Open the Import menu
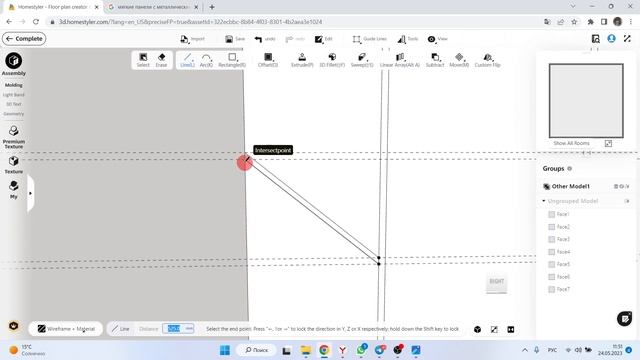The image size is (640, 360). pyautogui.click(x=192, y=39)
